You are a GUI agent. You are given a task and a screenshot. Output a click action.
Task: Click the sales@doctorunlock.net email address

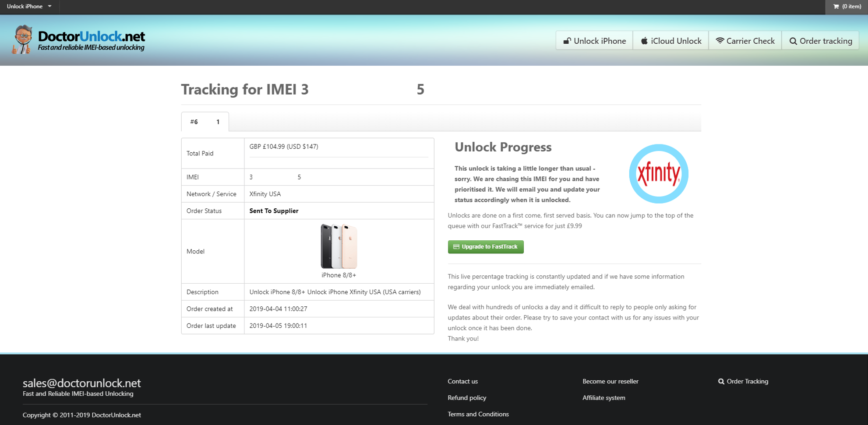click(x=82, y=383)
